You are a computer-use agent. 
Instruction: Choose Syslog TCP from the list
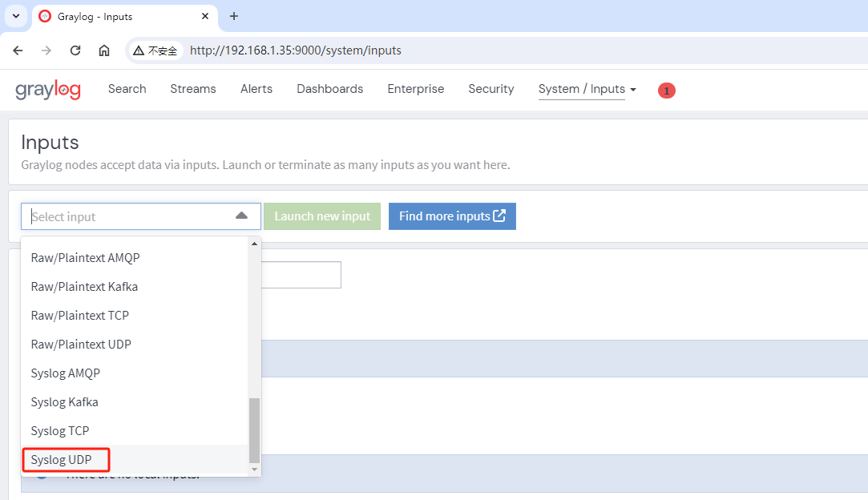tap(135, 431)
